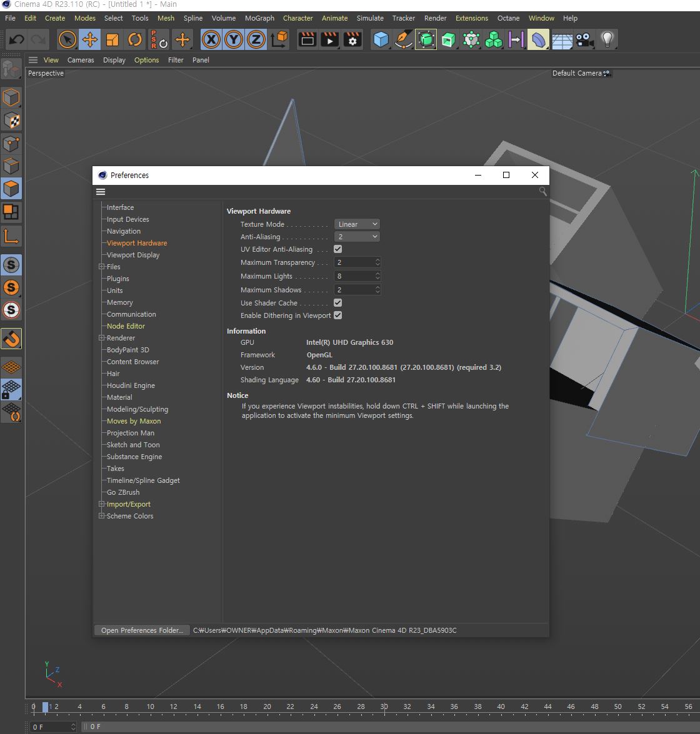
Task: Click the Redo arrow icon
Action: (x=38, y=39)
